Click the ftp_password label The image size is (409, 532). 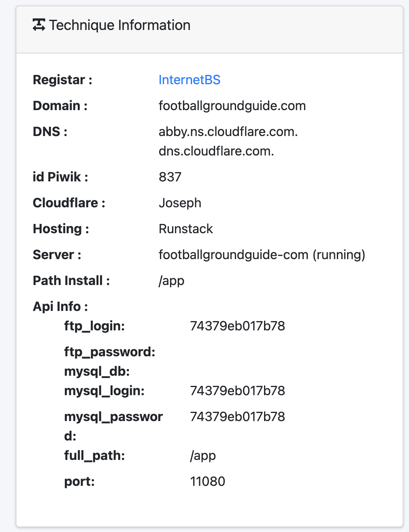pyautogui.click(x=110, y=352)
